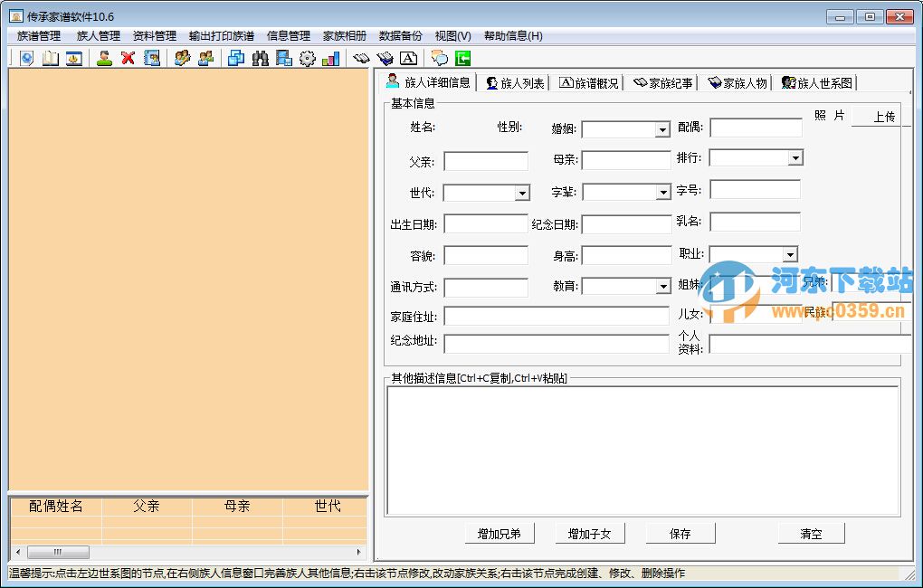Open the settings gear icon
Screen dimensions: 923x588
[x=305, y=58]
